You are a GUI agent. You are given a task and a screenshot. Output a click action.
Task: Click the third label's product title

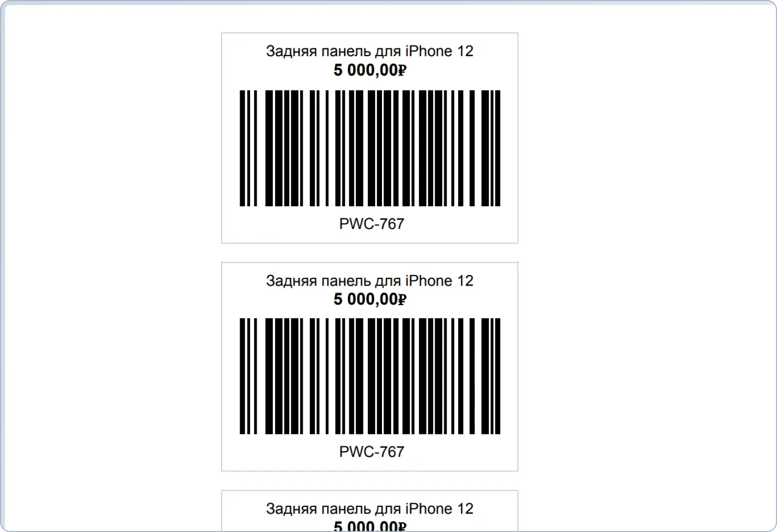(369, 509)
